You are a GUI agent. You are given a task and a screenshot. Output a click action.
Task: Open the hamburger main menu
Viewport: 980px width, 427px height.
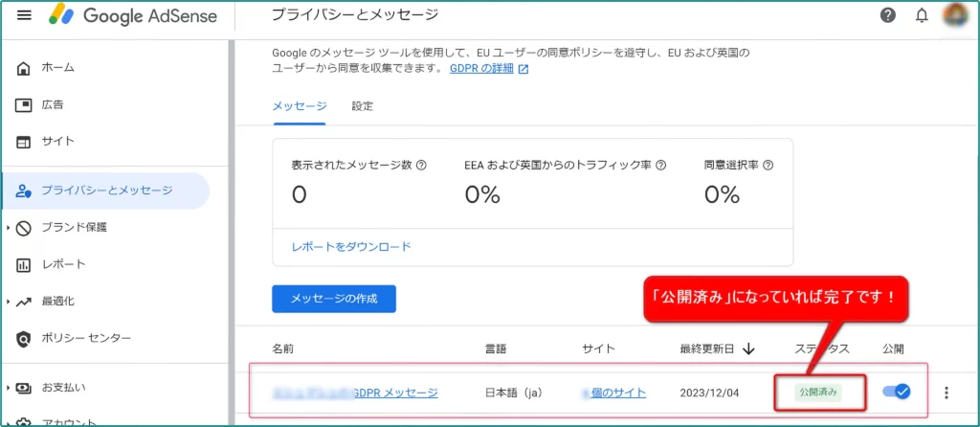(25, 15)
